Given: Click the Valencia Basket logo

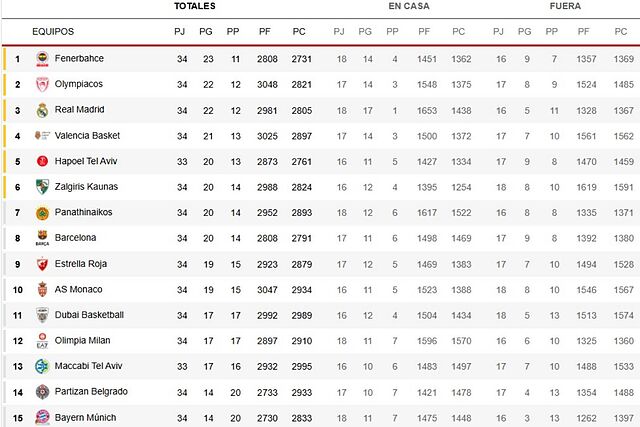Looking at the screenshot, I should click(x=42, y=136).
